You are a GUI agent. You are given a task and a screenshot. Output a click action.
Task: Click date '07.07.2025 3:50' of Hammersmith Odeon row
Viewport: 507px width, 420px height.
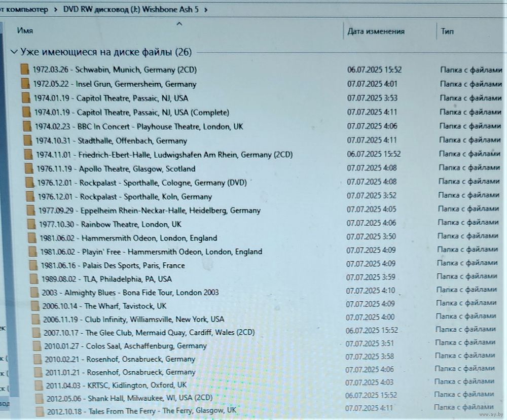pyautogui.click(x=371, y=237)
